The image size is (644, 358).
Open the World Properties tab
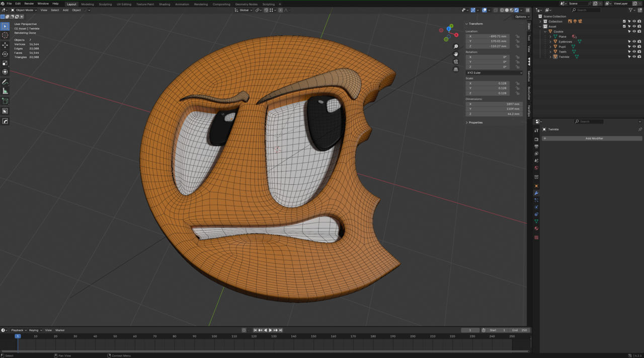point(536,168)
